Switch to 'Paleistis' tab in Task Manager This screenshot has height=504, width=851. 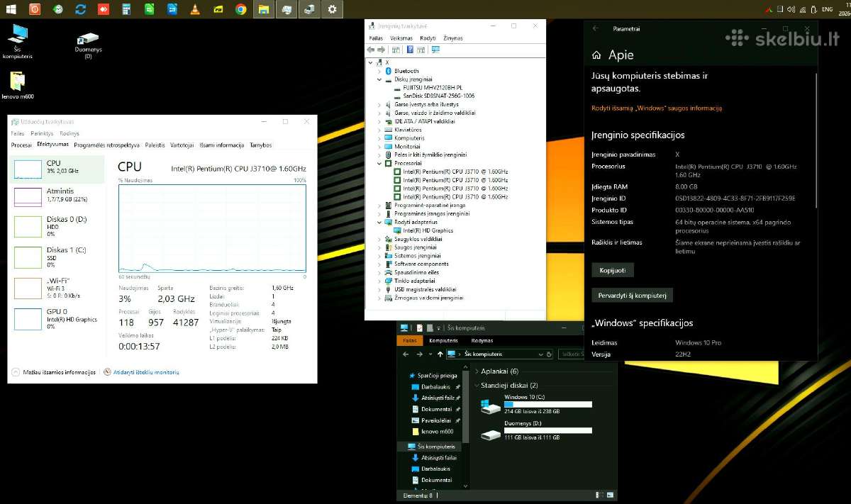(x=155, y=145)
